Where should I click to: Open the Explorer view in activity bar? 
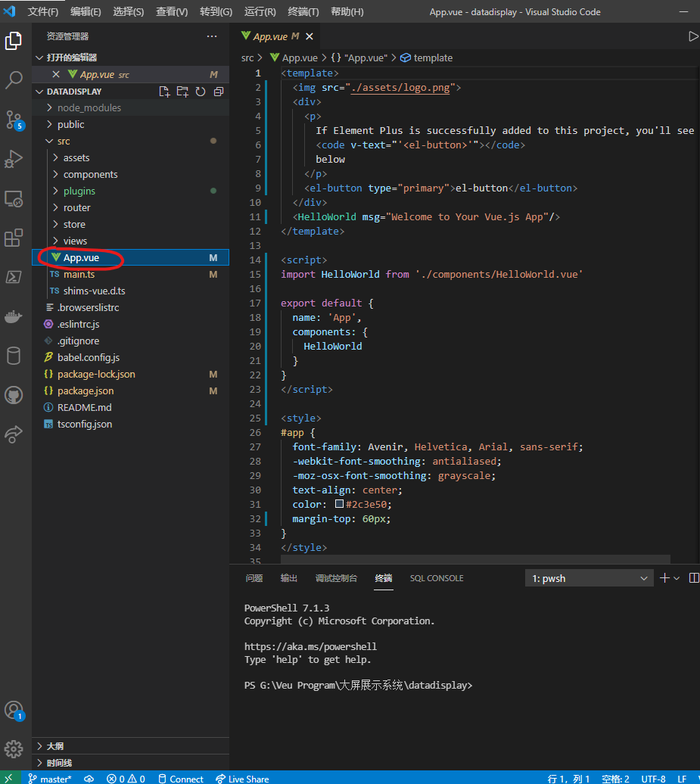coord(14,41)
